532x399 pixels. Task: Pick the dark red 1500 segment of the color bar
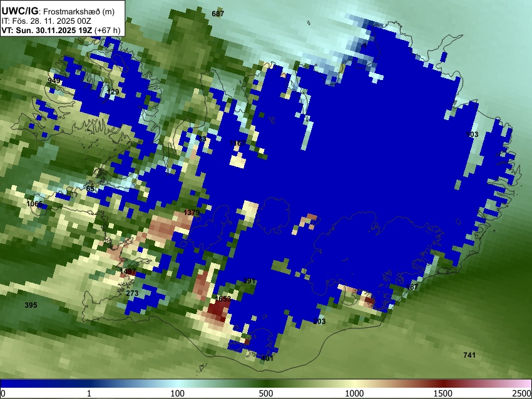(442, 384)
